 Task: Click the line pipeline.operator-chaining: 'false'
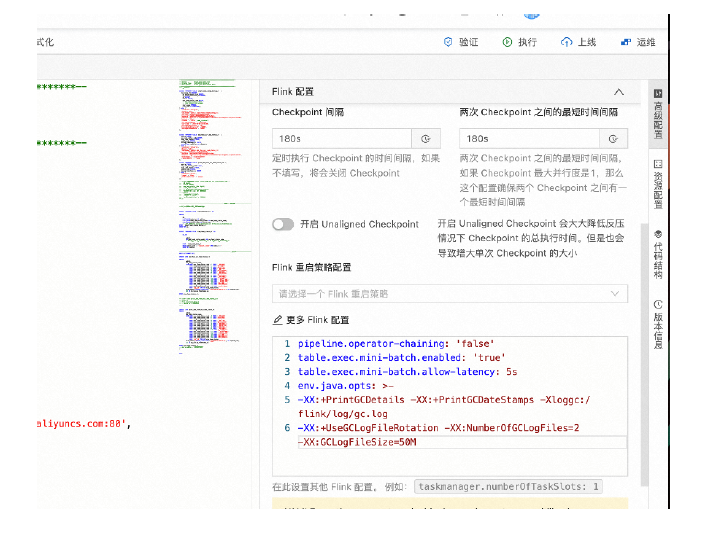coord(396,344)
